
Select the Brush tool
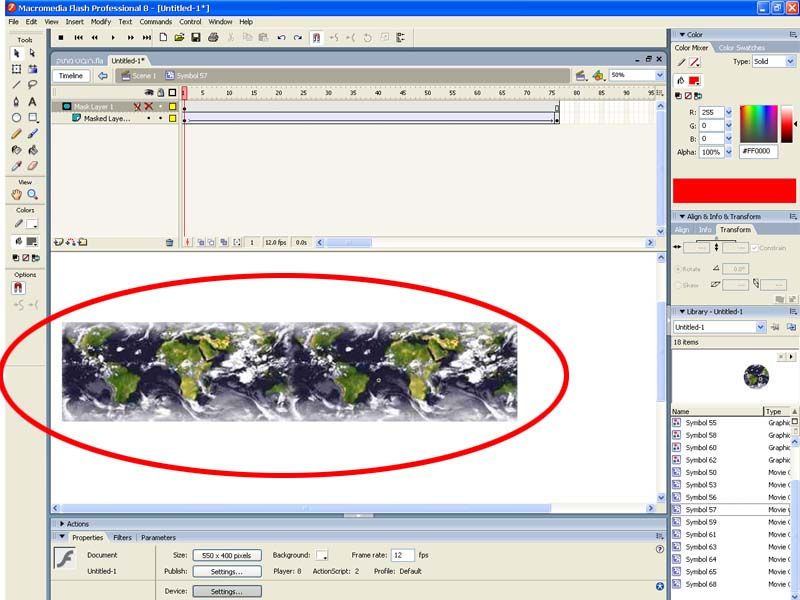click(32, 134)
